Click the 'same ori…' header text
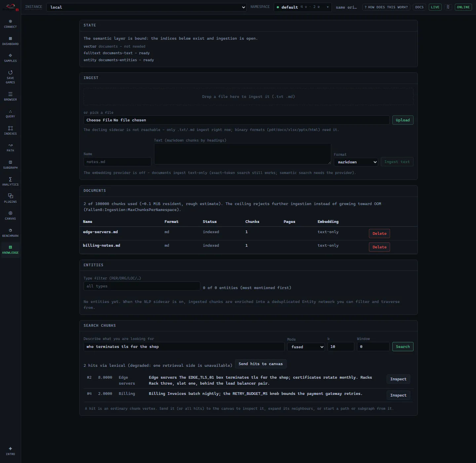The height and width of the screenshot is (463, 476). click(x=346, y=7)
